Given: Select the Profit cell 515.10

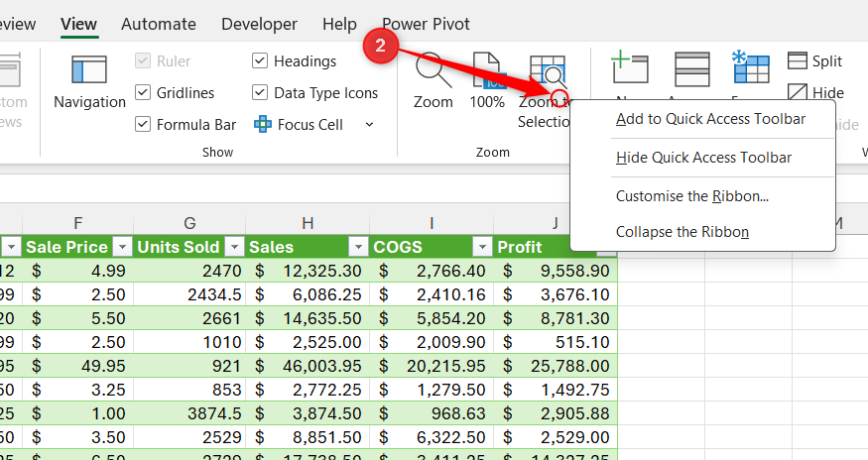Looking at the screenshot, I should 556,342.
